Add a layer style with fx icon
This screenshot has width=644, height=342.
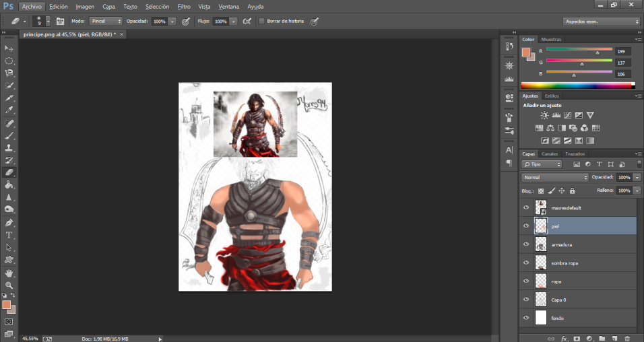[x=565, y=339]
